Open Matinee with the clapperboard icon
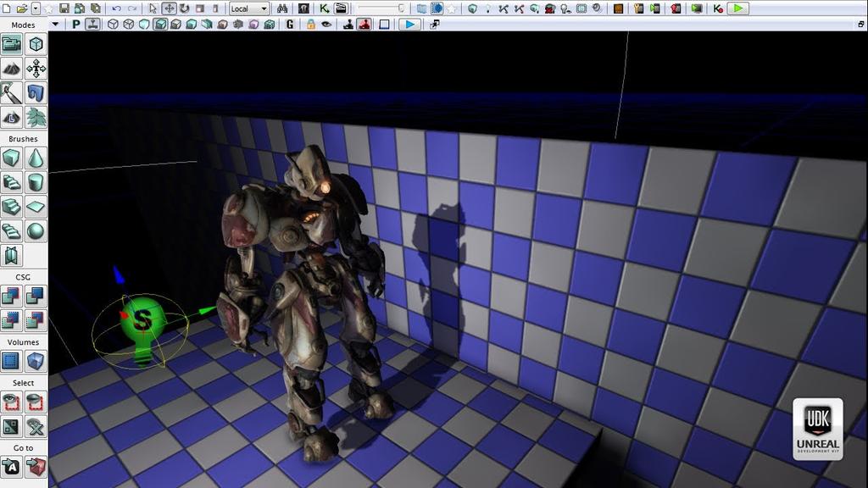Viewport: 868px width, 488px height. (341, 8)
